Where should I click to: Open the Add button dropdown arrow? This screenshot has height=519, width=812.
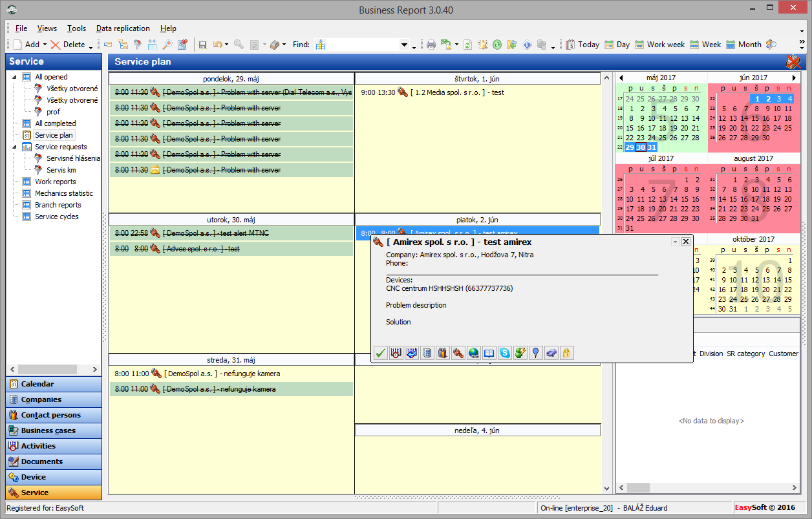(x=45, y=45)
